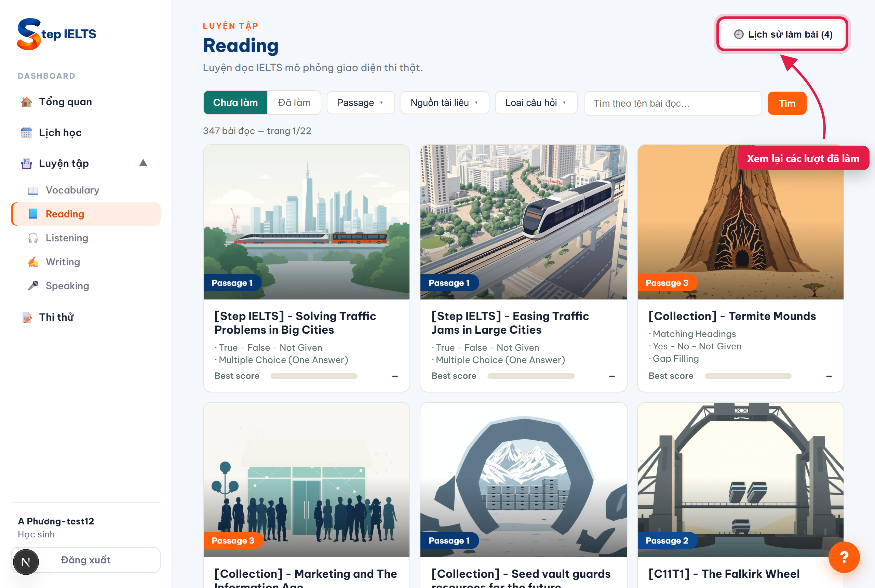Click the Seed vault mountain thumbnail
Image resolution: width=875 pixels, height=588 pixels.
point(523,480)
